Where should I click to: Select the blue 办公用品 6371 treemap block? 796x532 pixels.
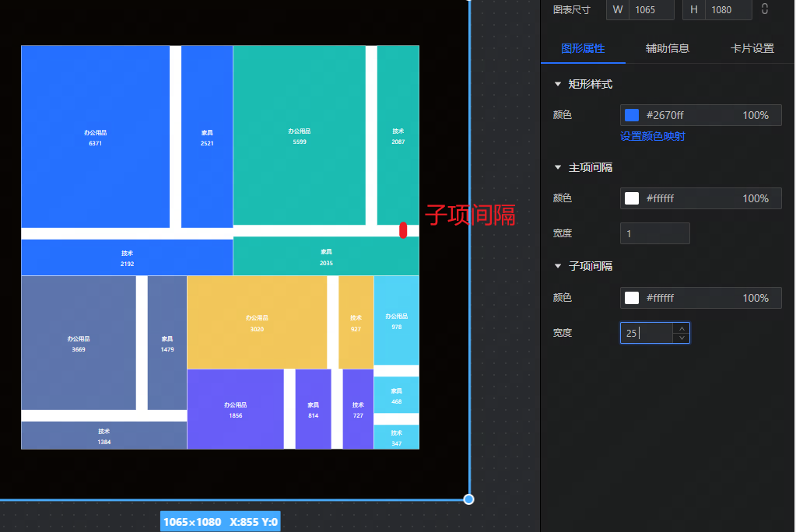click(x=95, y=137)
